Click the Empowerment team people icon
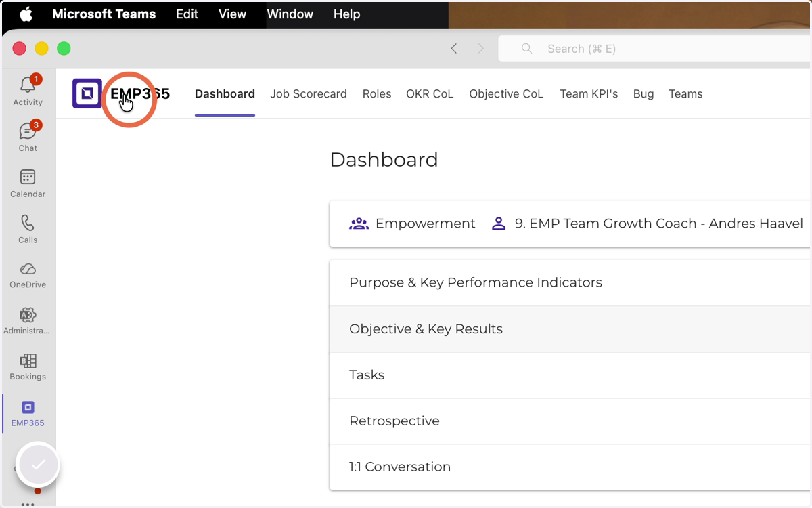The height and width of the screenshot is (508, 812). click(x=359, y=224)
